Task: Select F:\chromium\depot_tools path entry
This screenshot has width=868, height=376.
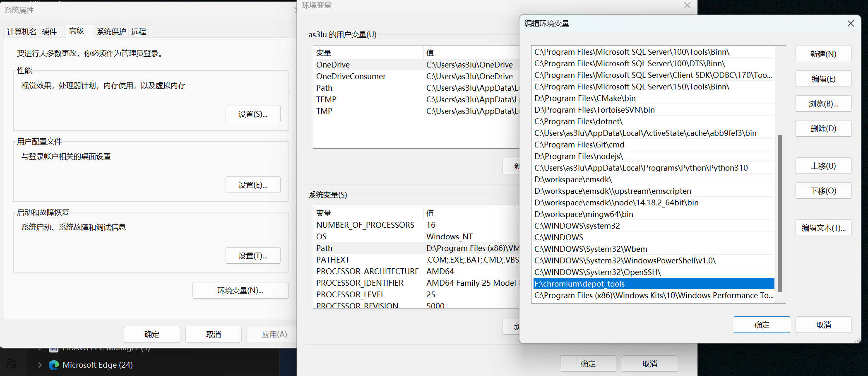Action: (654, 284)
